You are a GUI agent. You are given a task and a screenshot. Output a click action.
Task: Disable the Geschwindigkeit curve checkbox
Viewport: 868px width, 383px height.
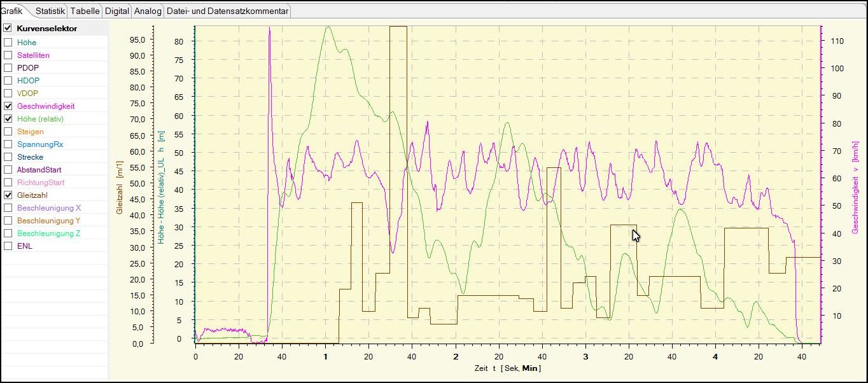tap(8, 106)
